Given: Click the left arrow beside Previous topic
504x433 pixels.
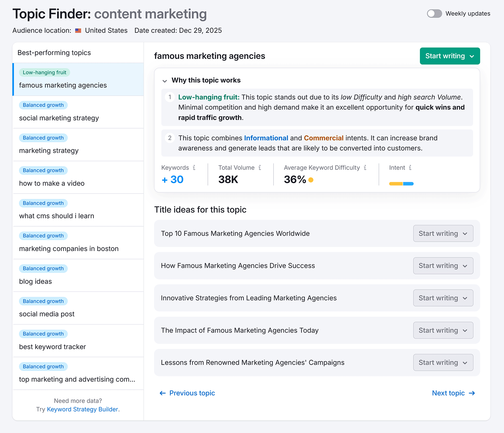Looking at the screenshot, I should click(162, 393).
